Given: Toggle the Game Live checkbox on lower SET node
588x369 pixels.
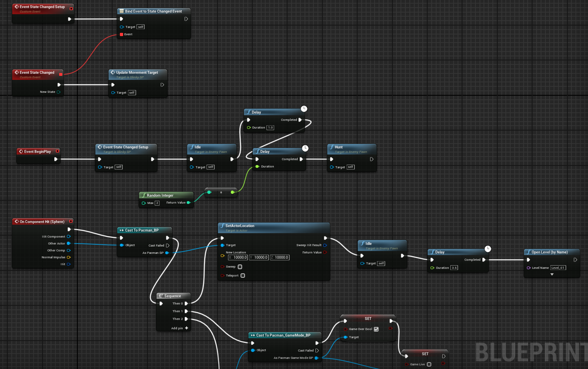Looking at the screenshot, I should pos(428,364).
